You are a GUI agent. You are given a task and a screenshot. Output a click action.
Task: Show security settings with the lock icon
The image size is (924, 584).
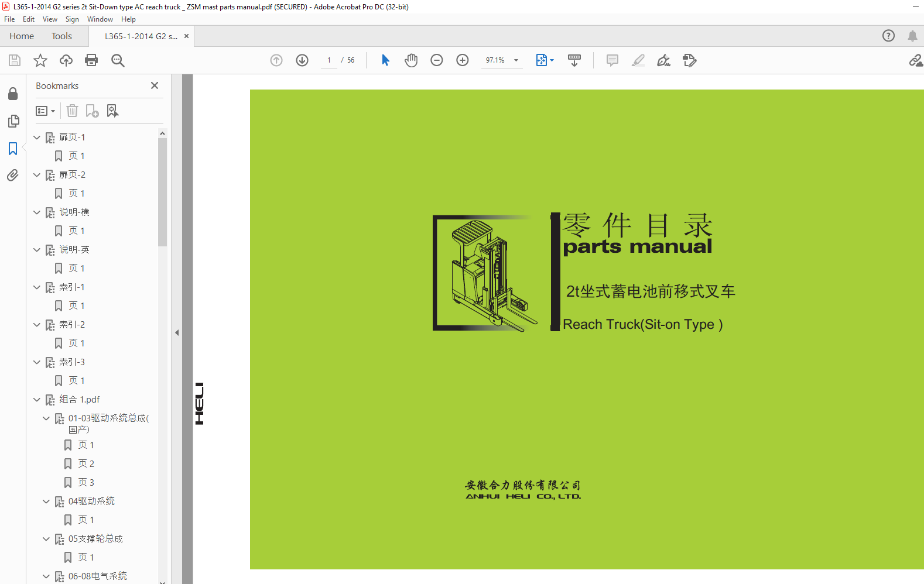(13, 94)
